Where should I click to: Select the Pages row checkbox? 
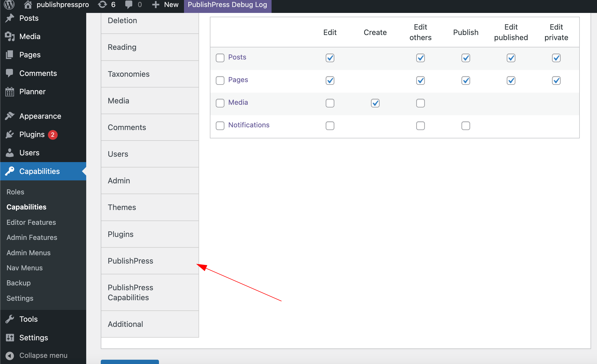[220, 80]
